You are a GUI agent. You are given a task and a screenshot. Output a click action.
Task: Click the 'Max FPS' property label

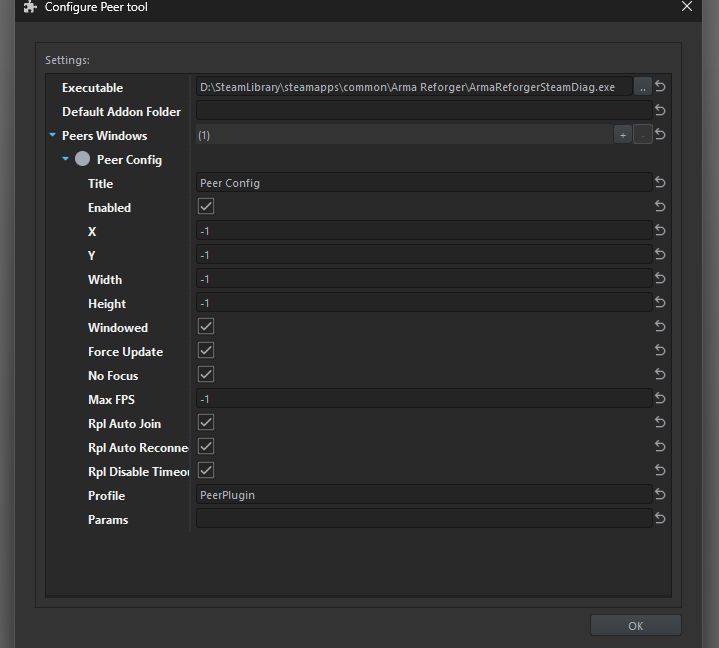pyautogui.click(x=111, y=399)
